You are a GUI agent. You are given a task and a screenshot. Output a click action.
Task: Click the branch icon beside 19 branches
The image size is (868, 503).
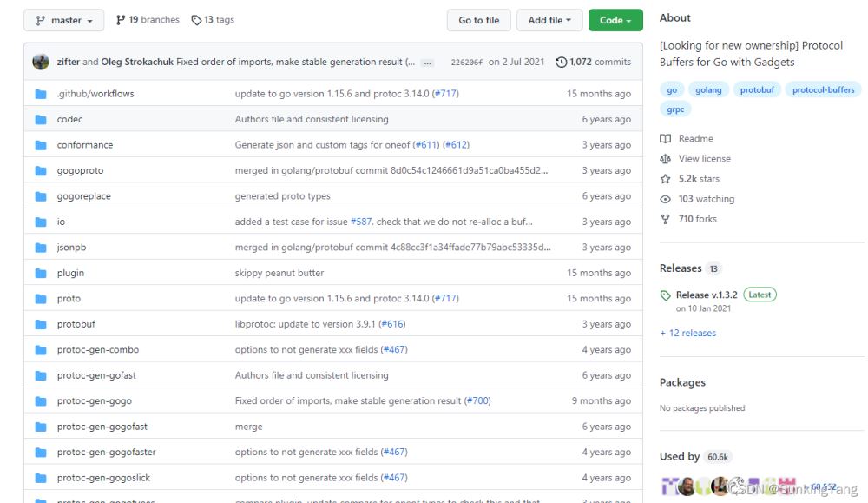pos(121,20)
